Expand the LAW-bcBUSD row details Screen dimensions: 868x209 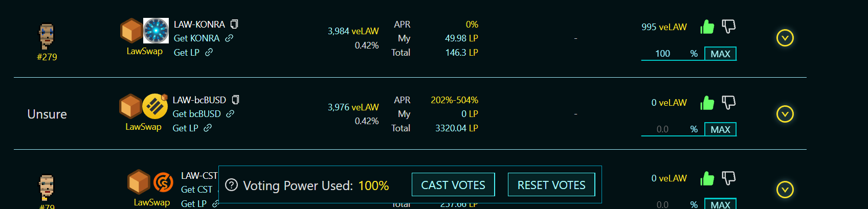pos(785,113)
